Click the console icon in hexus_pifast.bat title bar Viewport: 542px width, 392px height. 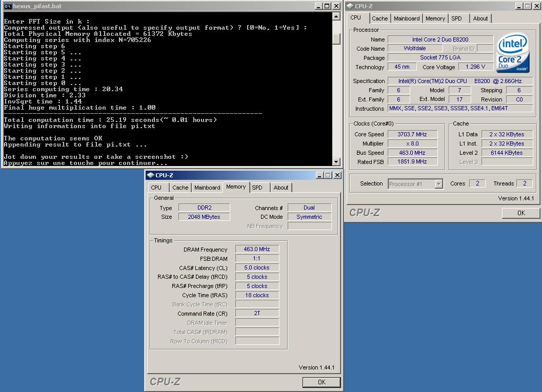[x=7, y=6]
